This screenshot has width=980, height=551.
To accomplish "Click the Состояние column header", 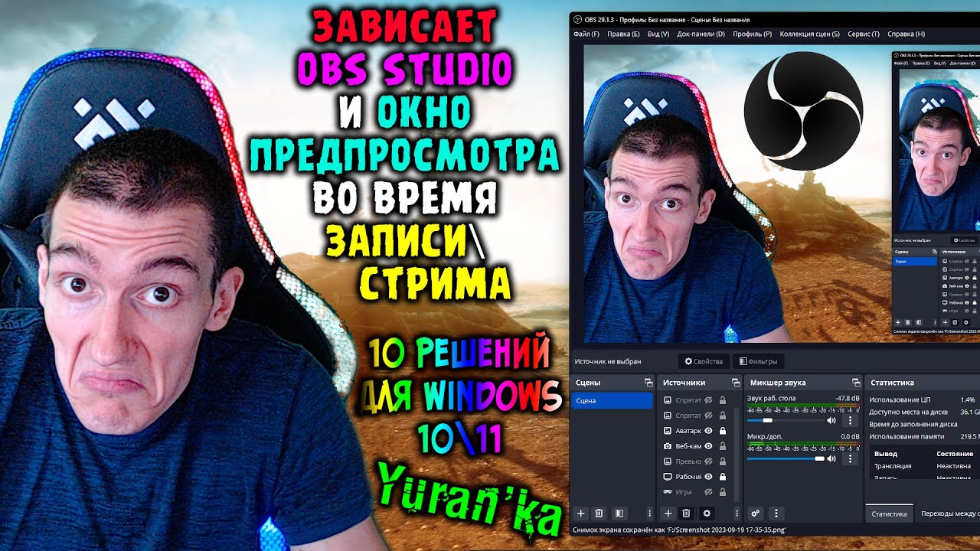I will click(x=954, y=454).
